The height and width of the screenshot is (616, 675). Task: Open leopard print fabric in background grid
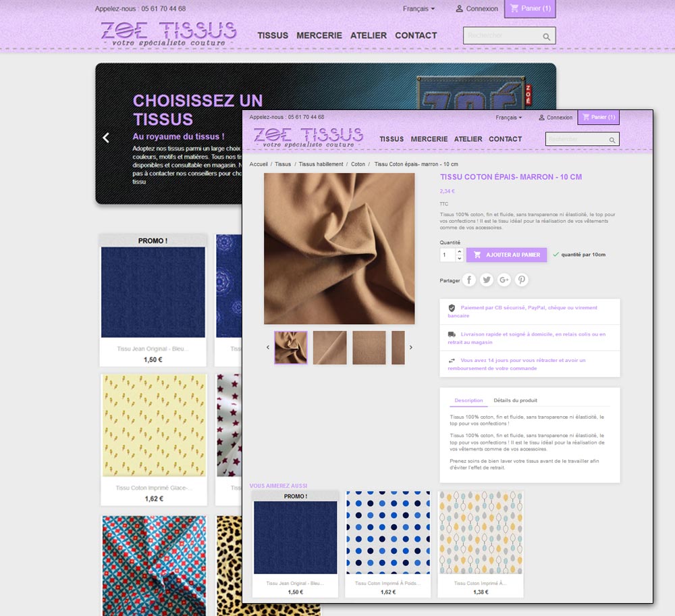268,565
